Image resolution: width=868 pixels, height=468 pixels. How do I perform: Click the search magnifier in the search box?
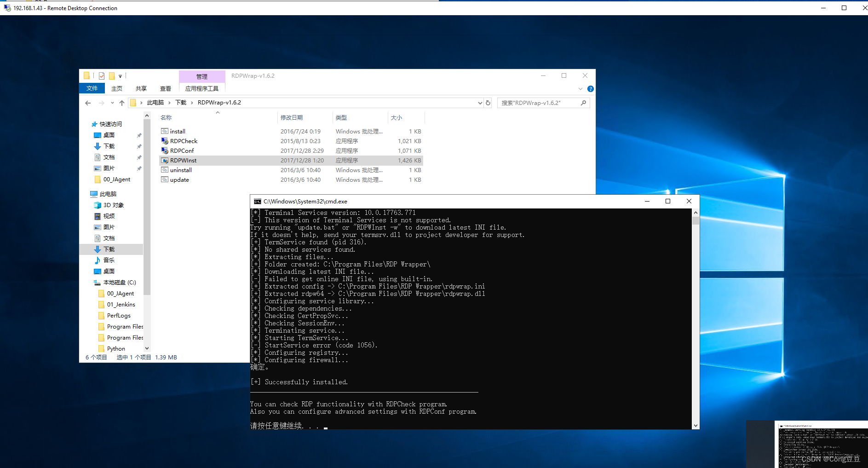(583, 103)
